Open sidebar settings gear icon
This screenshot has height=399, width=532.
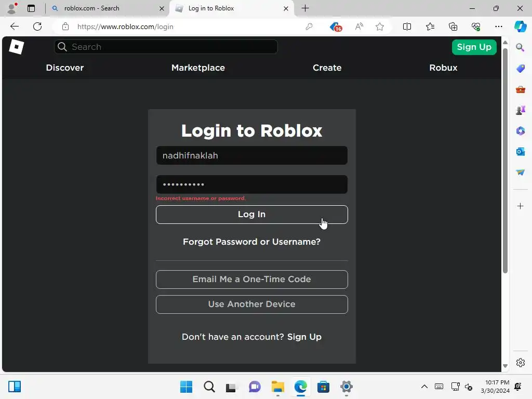(x=520, y=363)
